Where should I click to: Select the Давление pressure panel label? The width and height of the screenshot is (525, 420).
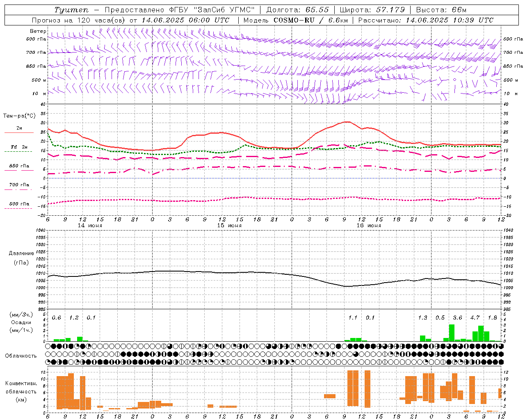pos(21,253)
